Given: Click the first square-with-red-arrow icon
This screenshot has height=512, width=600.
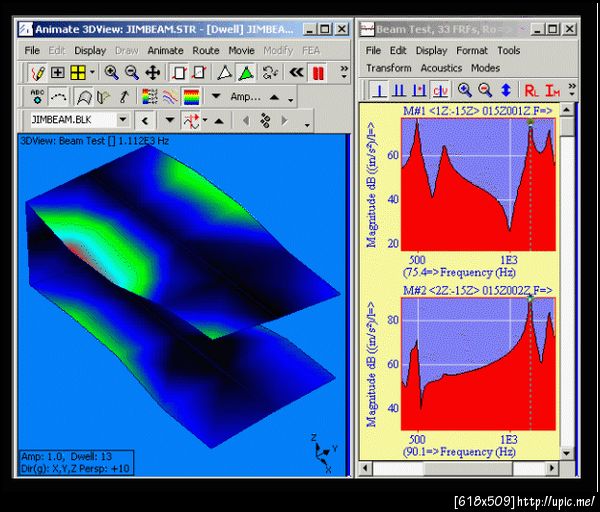Looking at the screenshot, I should point(179,73).
